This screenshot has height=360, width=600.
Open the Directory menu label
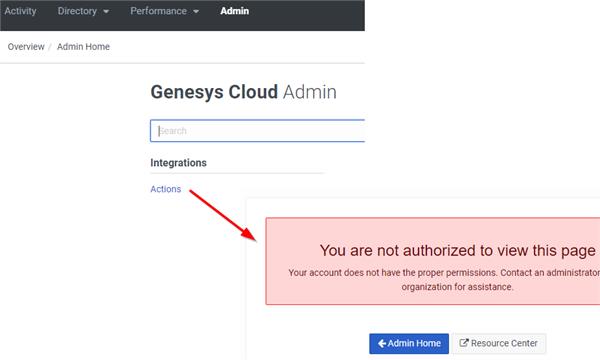click(77, 11)
